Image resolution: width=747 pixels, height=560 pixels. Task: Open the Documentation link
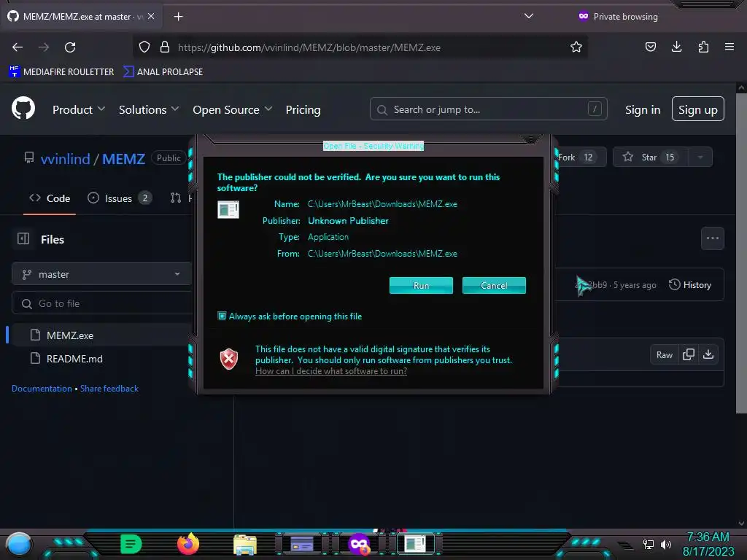tap(42, 388)
